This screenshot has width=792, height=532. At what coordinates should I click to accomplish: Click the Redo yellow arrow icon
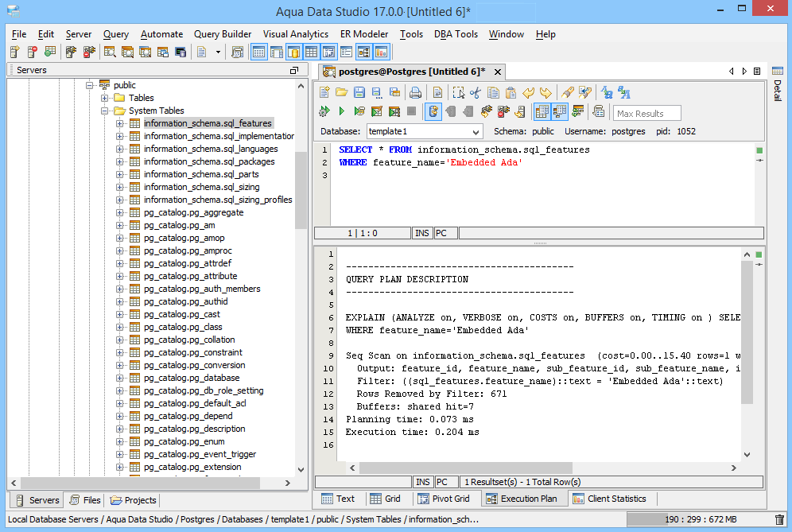(x=545, y=92)
